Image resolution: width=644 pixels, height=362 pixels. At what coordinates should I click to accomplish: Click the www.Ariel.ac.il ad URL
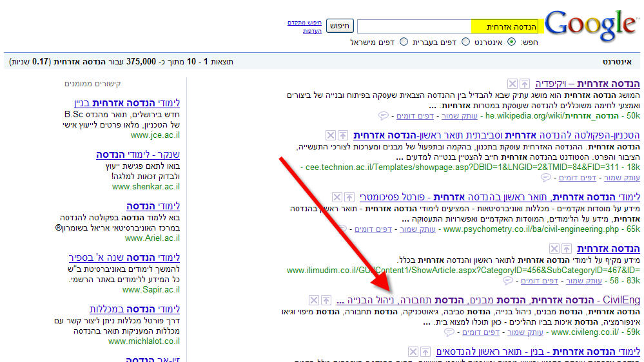click(x=152, y=238)
